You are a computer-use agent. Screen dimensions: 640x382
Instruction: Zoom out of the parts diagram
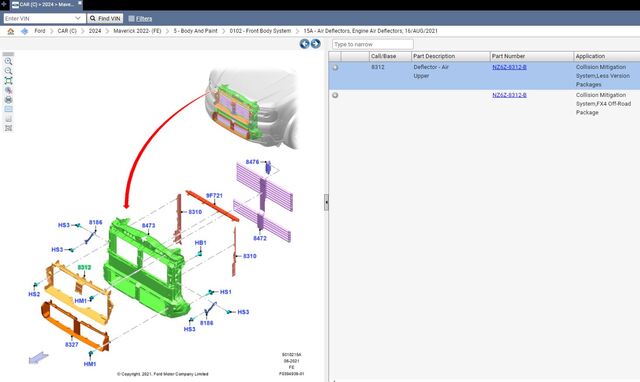8,71
